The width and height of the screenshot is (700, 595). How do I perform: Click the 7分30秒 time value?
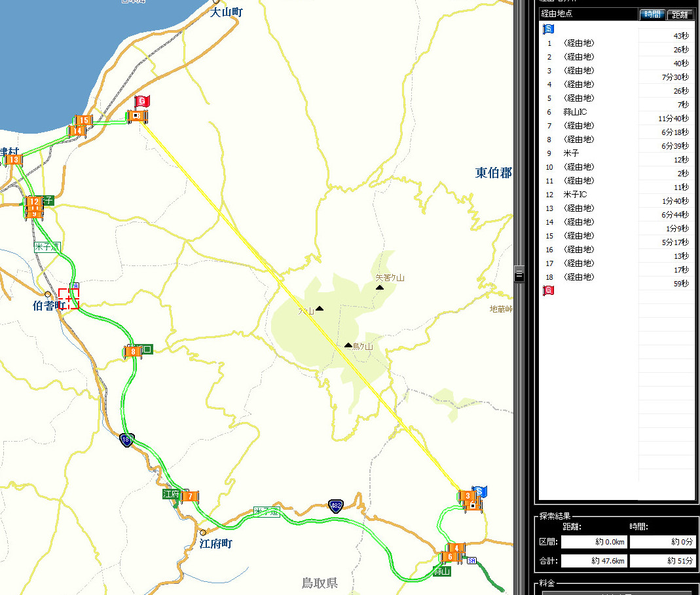pyautogui.click(x=675, y=77)
